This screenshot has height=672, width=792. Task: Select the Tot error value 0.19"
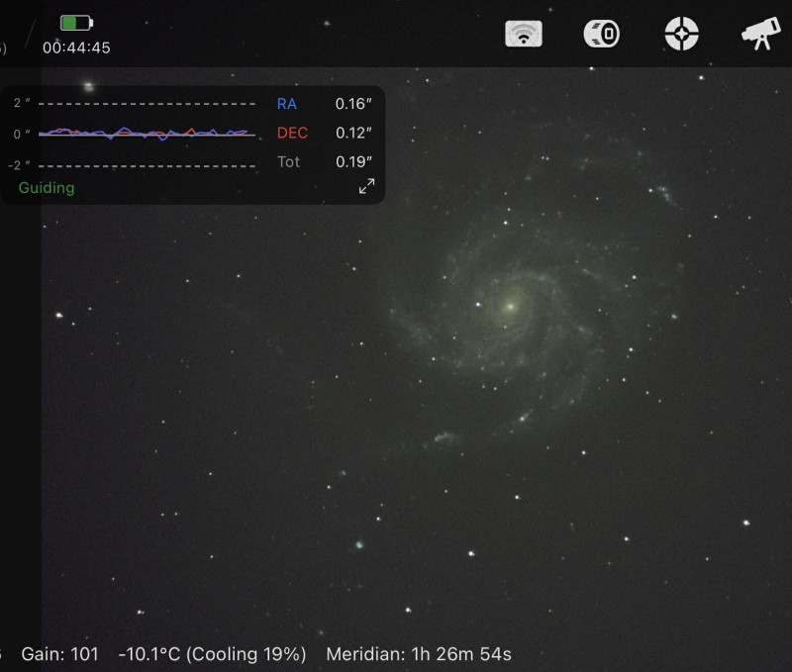coord(353,161)
